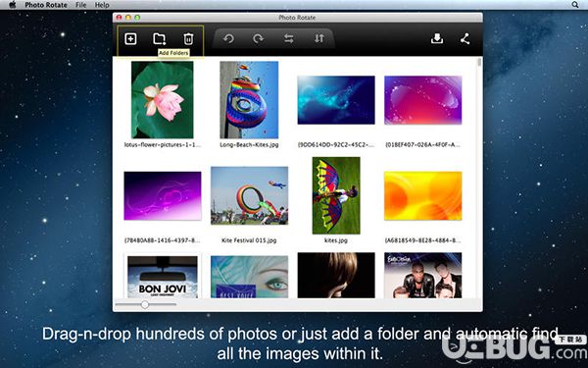Click the Kite Festival 015.jpg file name

point(249,240)
